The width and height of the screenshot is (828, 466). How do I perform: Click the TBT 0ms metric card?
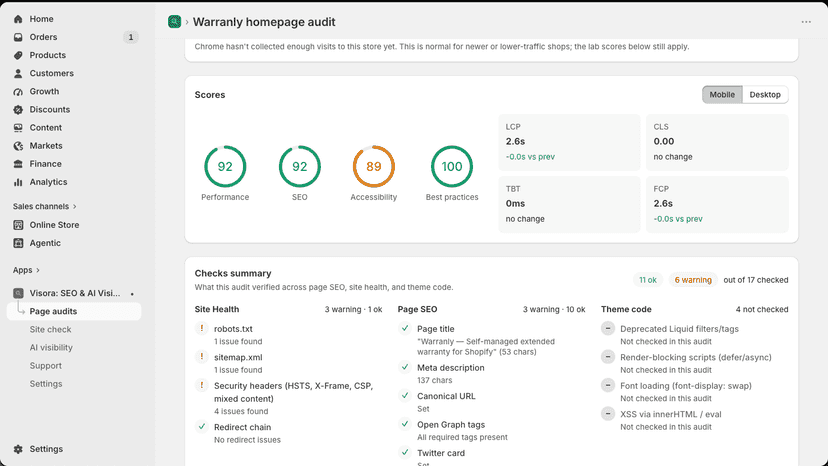[x=569, y=204]
